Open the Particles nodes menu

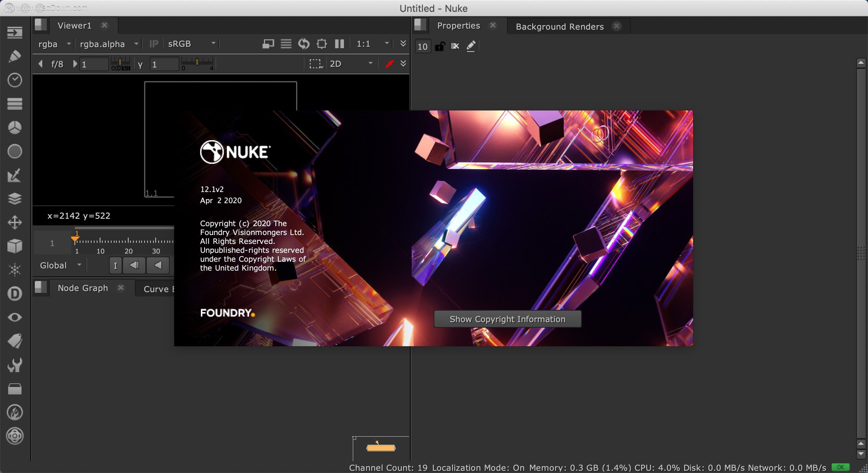click(15, 270)
